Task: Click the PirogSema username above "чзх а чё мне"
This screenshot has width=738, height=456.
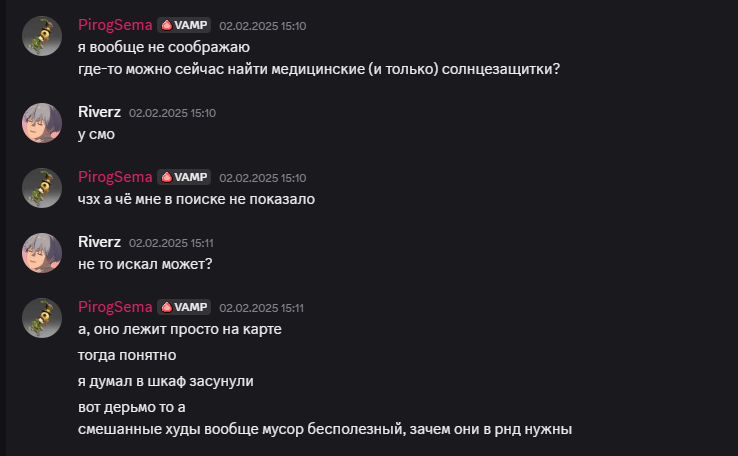Action: tap(115, 177)
